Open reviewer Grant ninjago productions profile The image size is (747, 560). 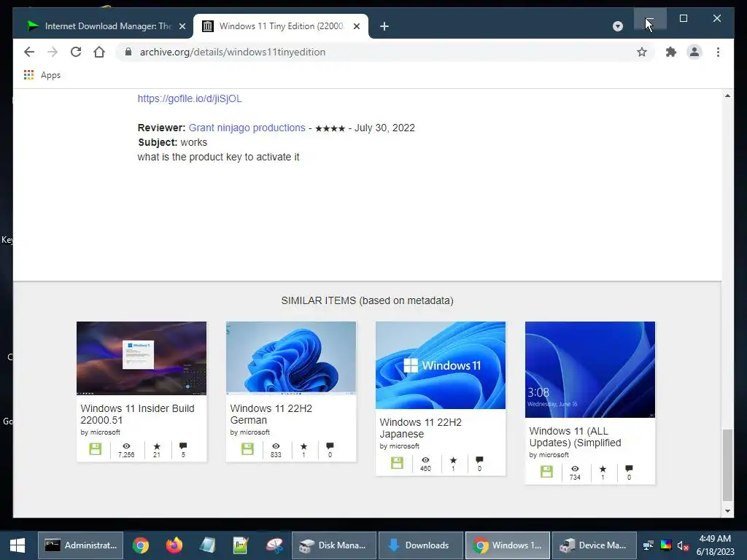pyautogui.click(x=247, y=128)
